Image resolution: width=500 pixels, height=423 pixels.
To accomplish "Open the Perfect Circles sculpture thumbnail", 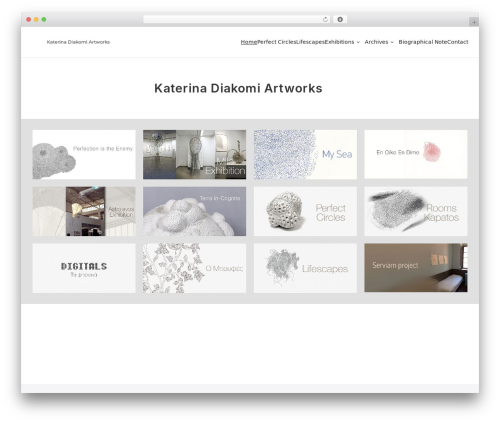I will [305, 211].
